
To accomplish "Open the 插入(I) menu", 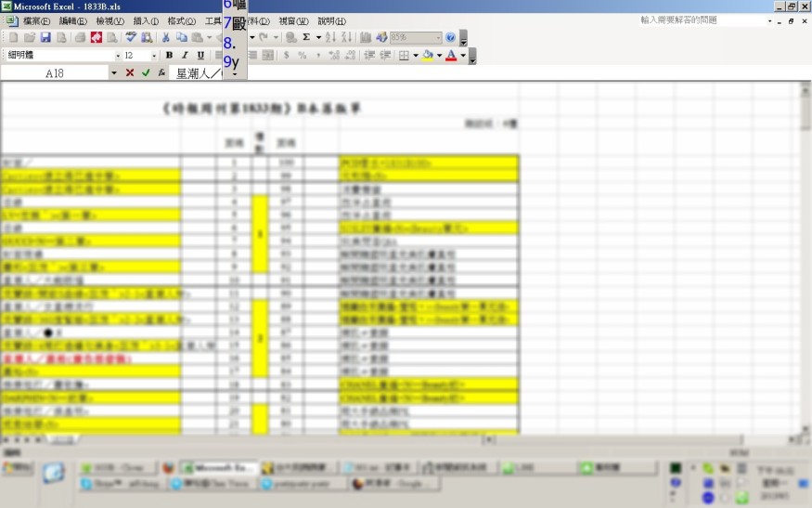I will (x=146, y=21).
